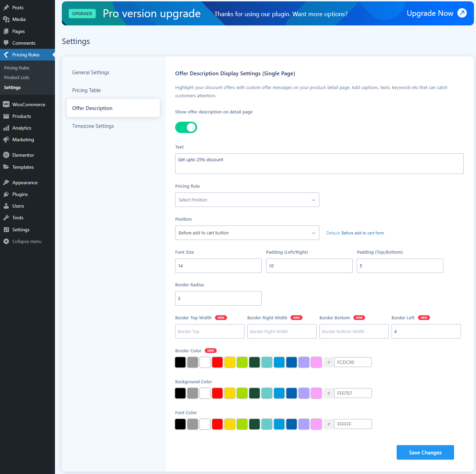476x474 pixels.
Task: Open Product Lists submenu link
Action: [x=17, y=78]
